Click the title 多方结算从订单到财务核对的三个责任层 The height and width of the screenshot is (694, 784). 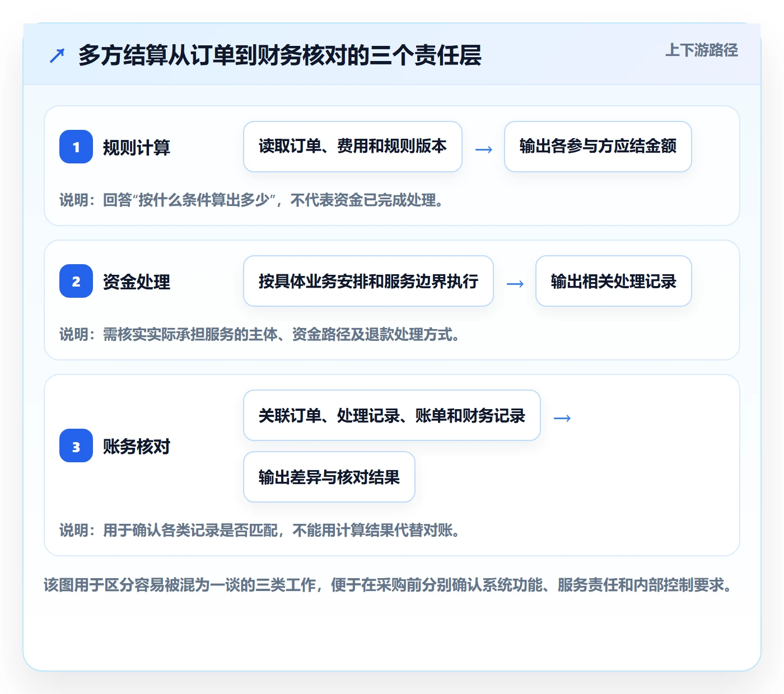pyautogui.click(x=279, y=55)
